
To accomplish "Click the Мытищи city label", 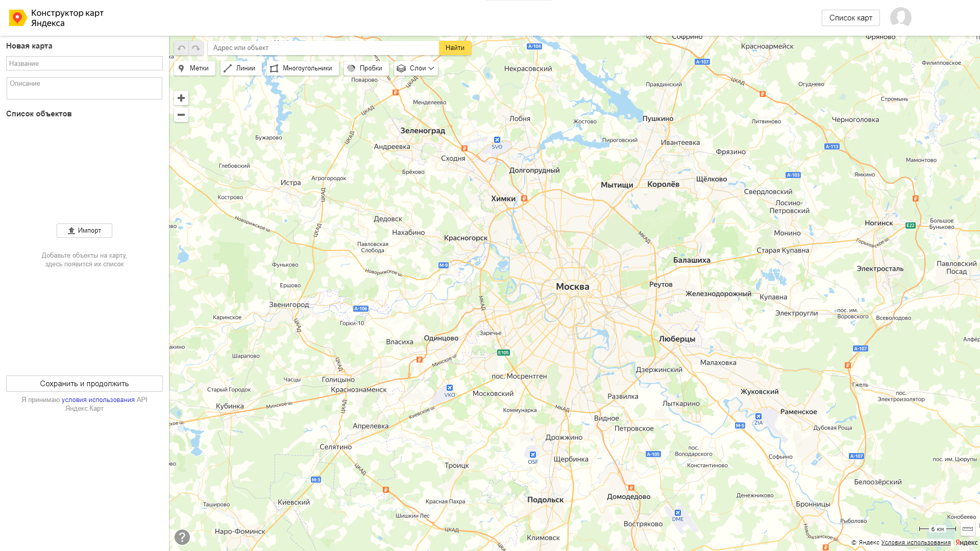I will point(617,185).
